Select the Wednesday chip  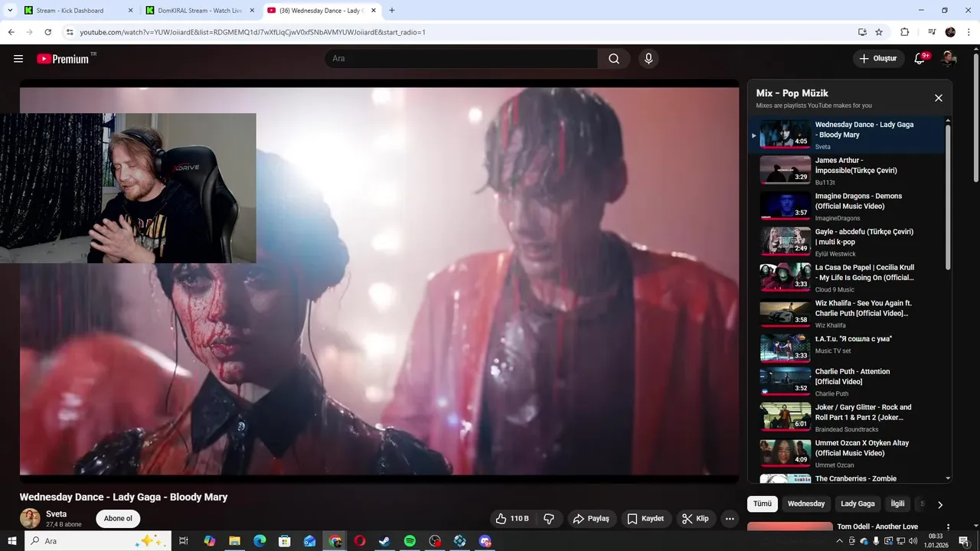(806, 504)
